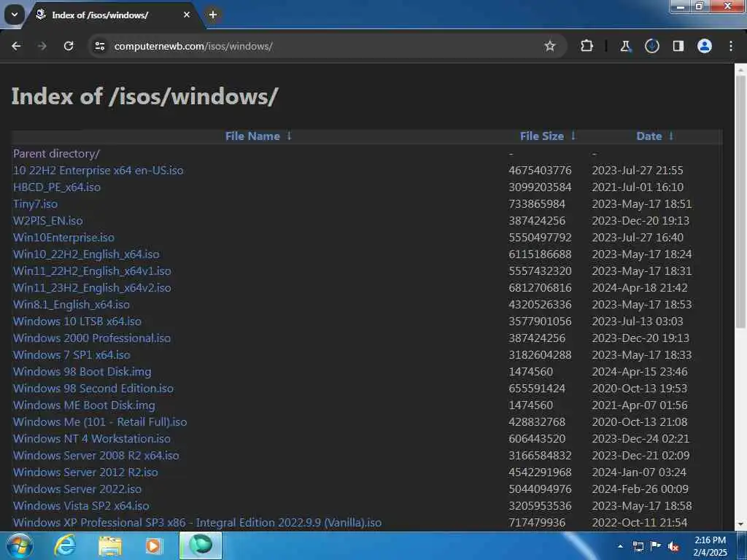Download Windows Server 2012 R2.iso
Screen dimensions: 747x560
tap(86, 472)
